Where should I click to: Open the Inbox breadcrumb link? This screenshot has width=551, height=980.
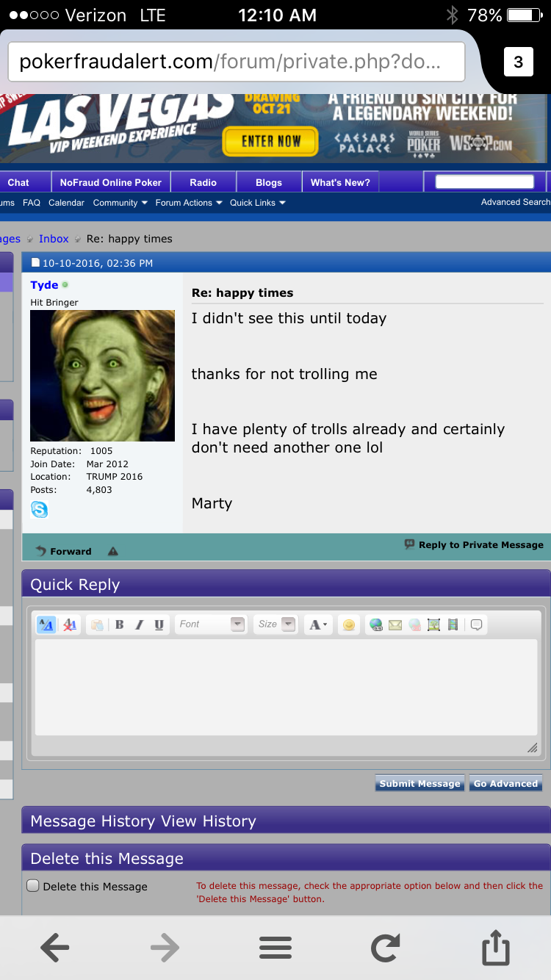54,239
